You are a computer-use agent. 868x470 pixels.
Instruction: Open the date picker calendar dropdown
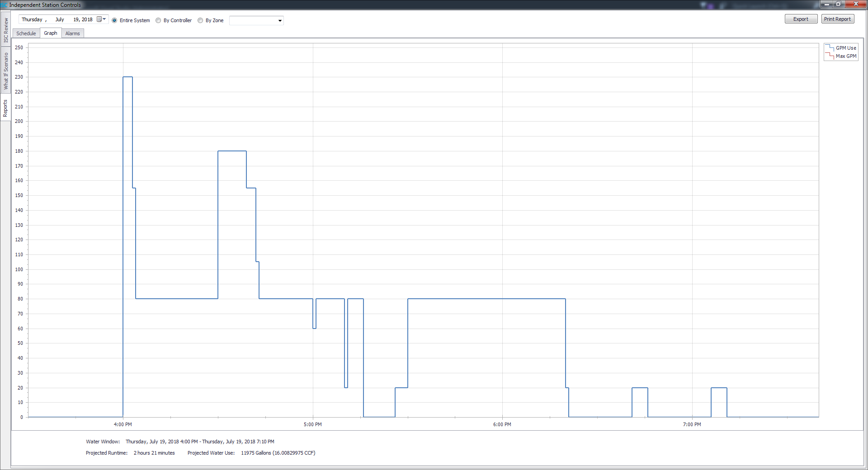coord(102,19)
